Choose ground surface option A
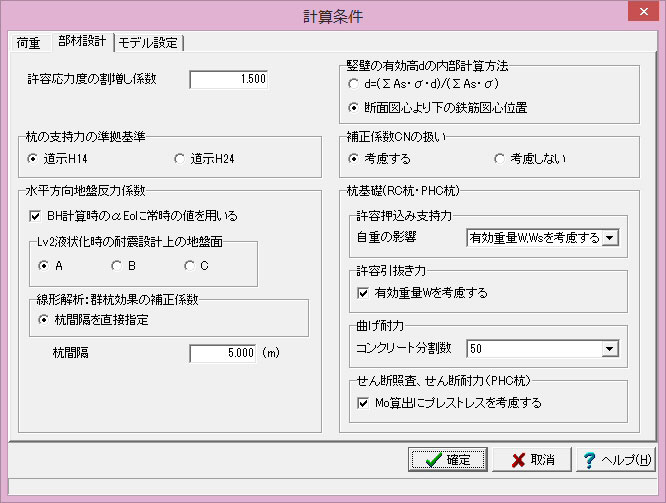 [51, 266]
